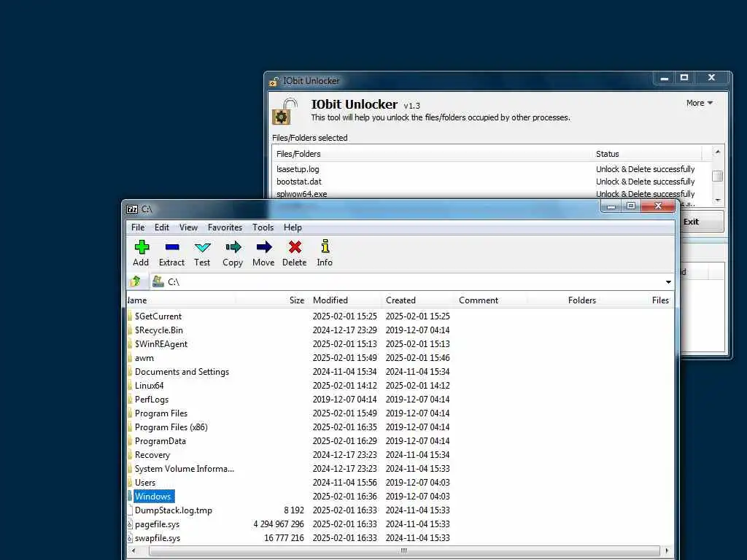Select the swapfile.sys file icon
The width and height of the screenshot is (747, 560).
click(130, 538)
